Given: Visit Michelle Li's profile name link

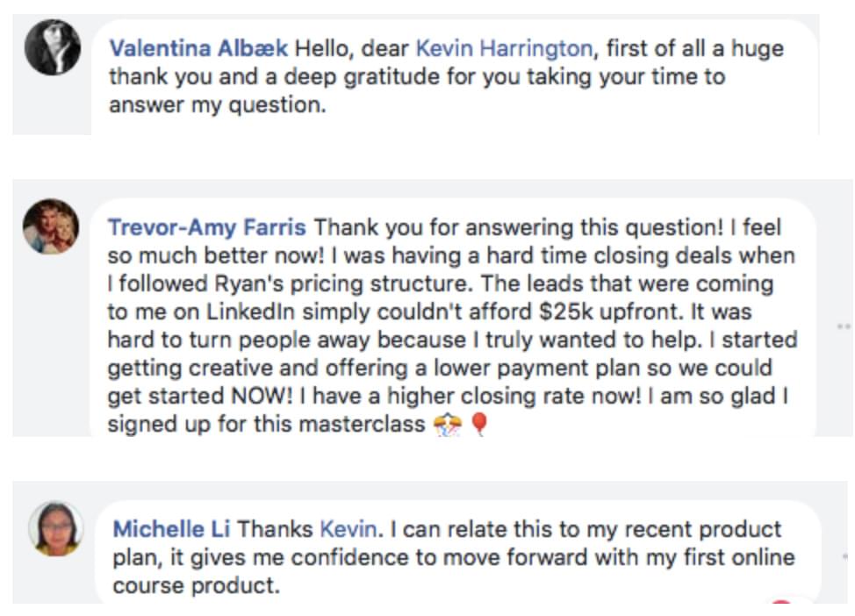Looking at the screenshot, I should coord(171,529).
